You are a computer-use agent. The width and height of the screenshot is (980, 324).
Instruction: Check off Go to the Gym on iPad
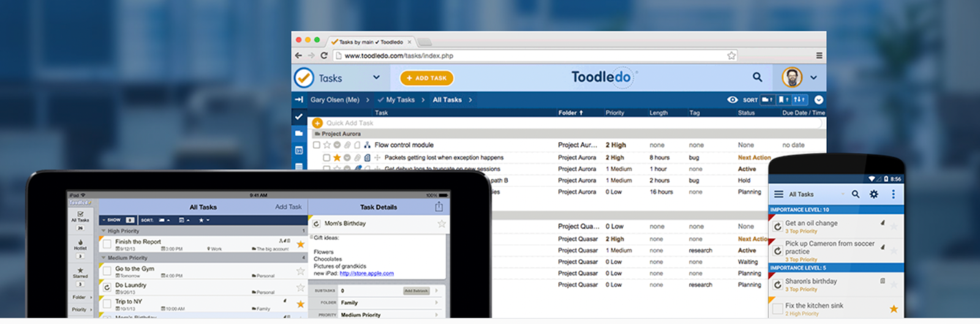[x=107, y=271]
